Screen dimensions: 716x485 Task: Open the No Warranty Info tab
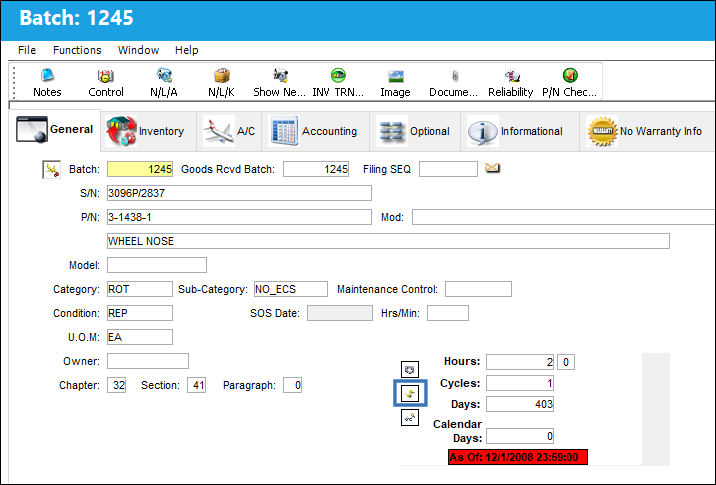pos(648,131)
